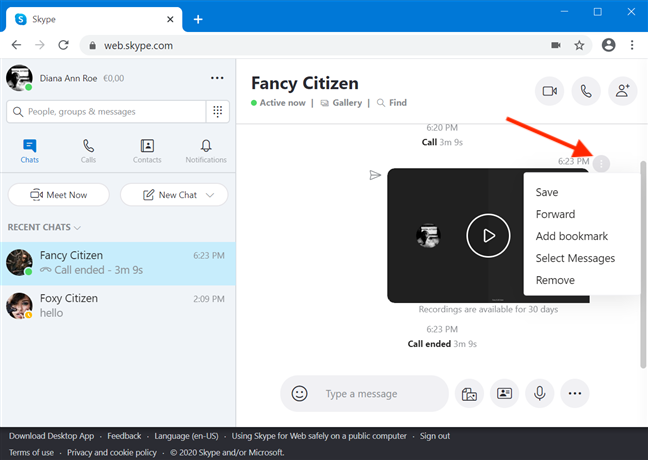Focus the People, groups & messages search
Image resolution: width=648 pixels, height=460 pixels.
[x=106, y=112]
